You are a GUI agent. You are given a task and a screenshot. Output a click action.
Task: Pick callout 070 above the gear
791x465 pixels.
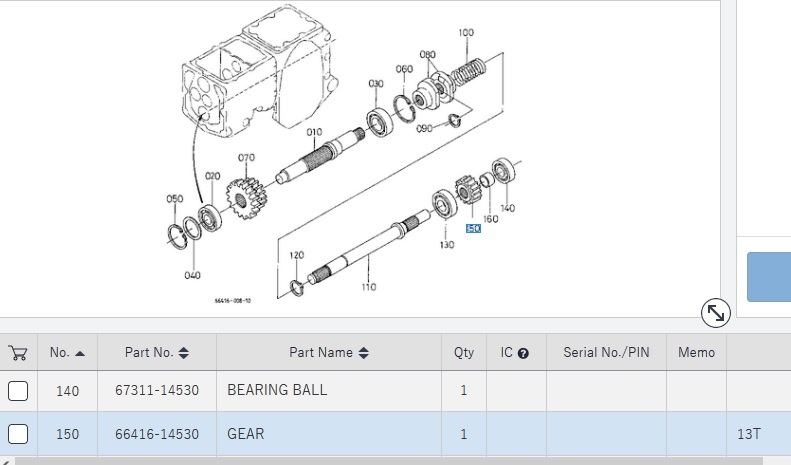pos(246,157)
